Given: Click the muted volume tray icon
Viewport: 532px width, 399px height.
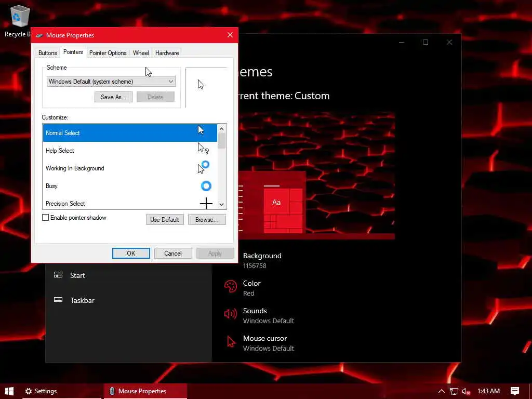Looking at the screenshot, I should click(x=466, y=391).
